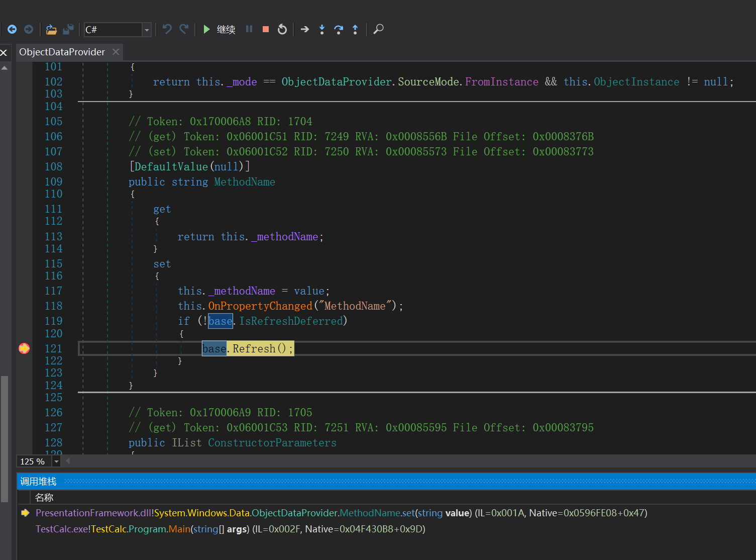This screenshot has width=756, height=560.
Task: Close the ObjectDataProvider tab
Action: click(116, 52)
